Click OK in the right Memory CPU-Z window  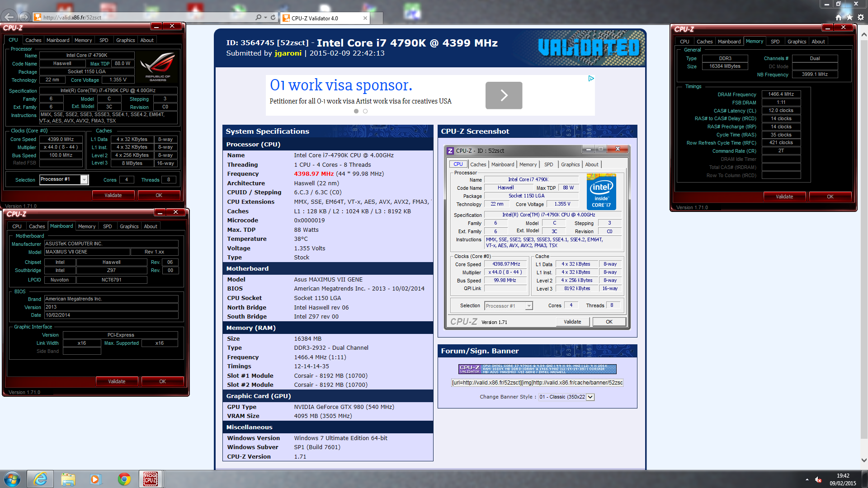click(830, 197)
